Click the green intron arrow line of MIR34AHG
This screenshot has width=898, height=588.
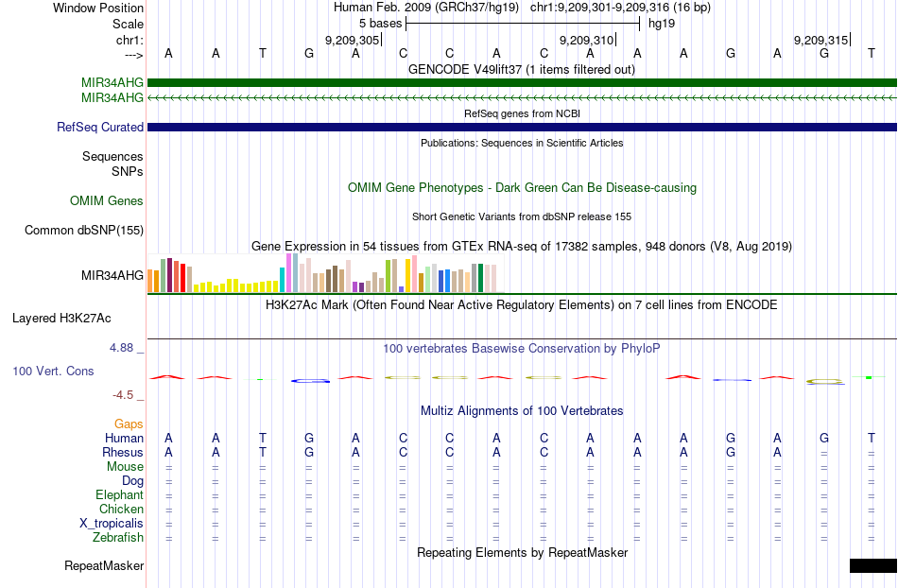[523, 98]
